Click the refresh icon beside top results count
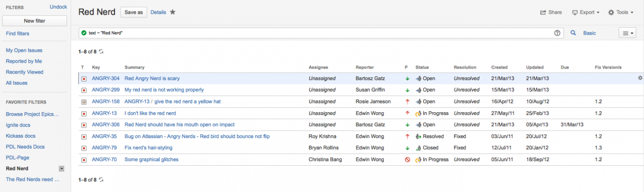644x192 pixels. coord(101,52)
